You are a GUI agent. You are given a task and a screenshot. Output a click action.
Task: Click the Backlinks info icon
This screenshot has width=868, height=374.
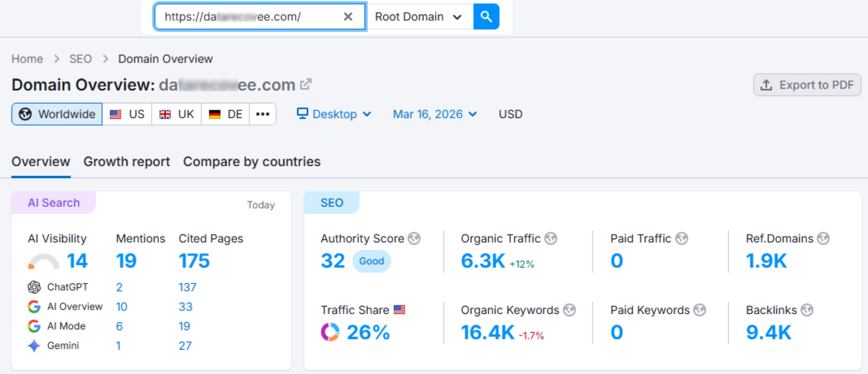(808, 310)
